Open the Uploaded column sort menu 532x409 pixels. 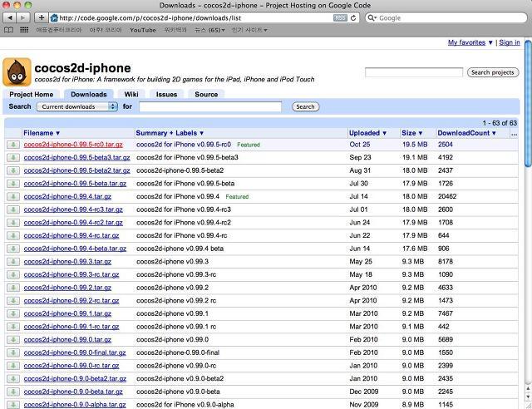(x=367, y=133)
